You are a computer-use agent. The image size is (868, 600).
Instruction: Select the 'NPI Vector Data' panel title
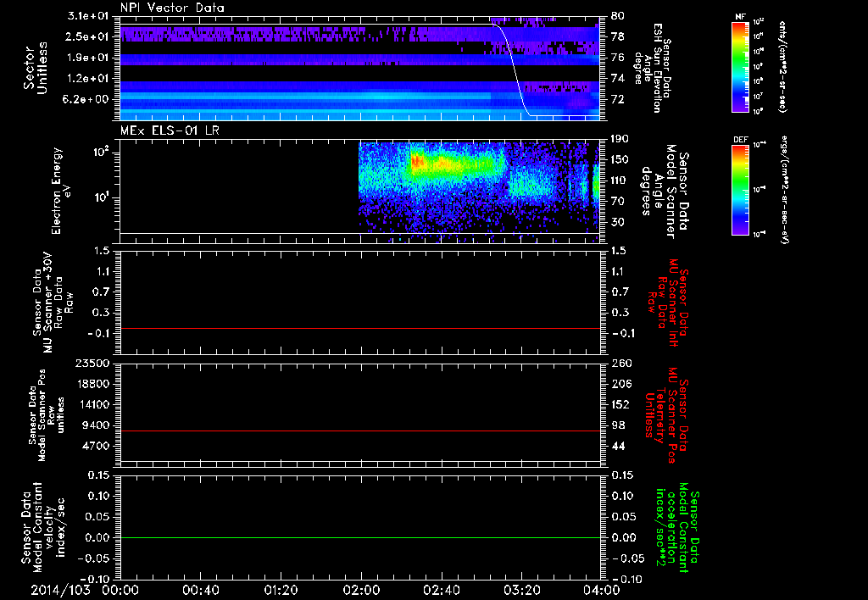coord(172,8)
